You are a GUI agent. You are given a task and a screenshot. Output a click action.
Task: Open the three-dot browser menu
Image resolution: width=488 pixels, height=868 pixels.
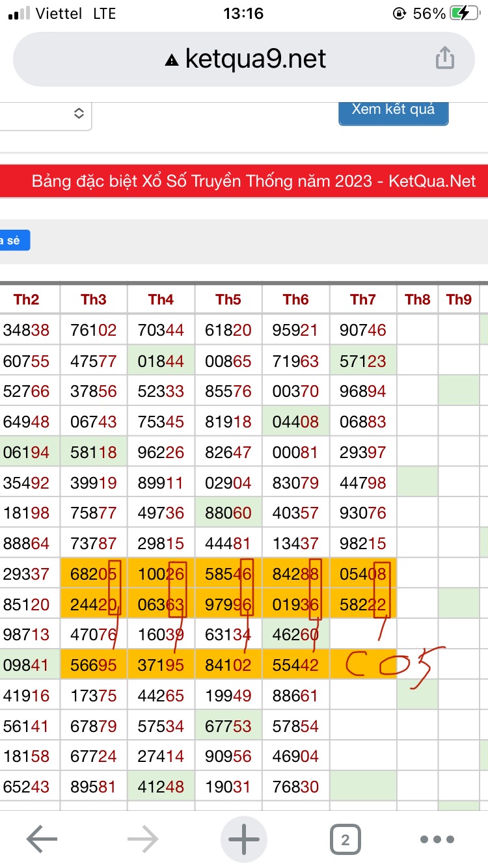click(437, 839)
